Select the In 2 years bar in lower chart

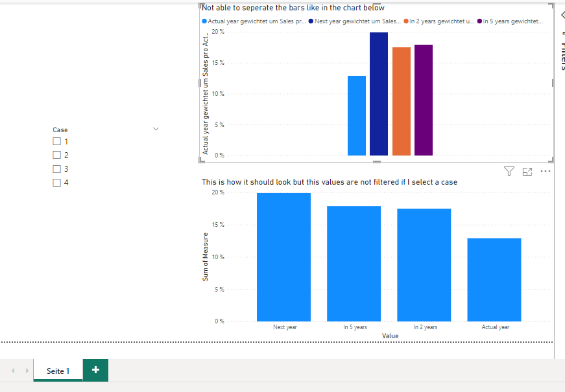(424, 265)
